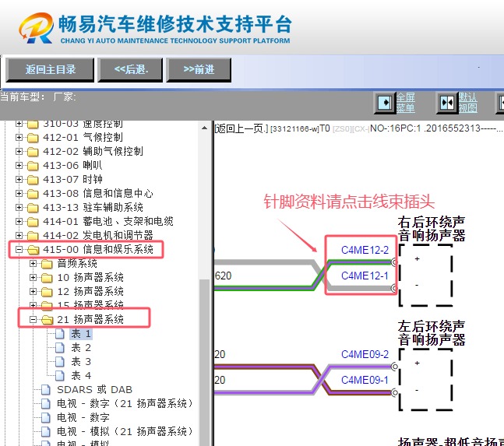Select 表 1 in the tree
This screenshot has width=504, height=446.
81,334
